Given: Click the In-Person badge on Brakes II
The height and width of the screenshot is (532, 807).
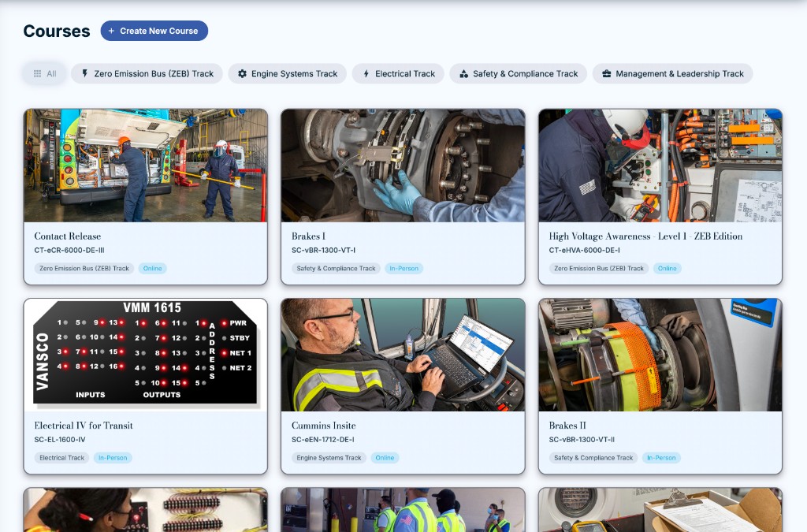Looking at the screenshot, I should pos(661,458).
